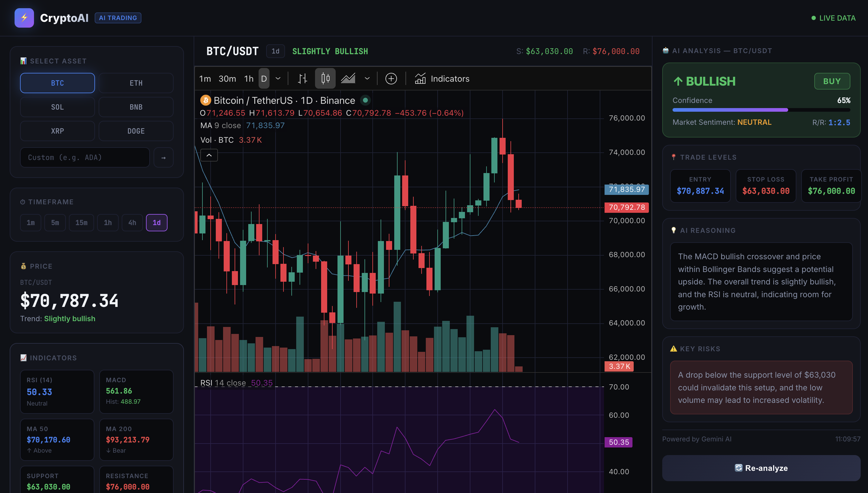868x493 pixels.
Task: Click the AI TRADING badge
Action: [118, 18]
